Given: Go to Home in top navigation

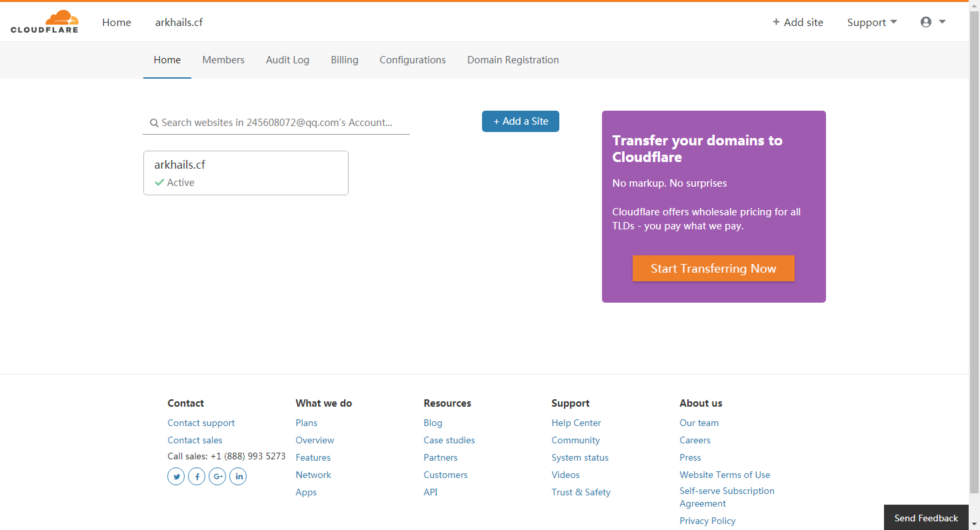Looking at the screenshot, I should pyautogui.click(x=117, y=22).
